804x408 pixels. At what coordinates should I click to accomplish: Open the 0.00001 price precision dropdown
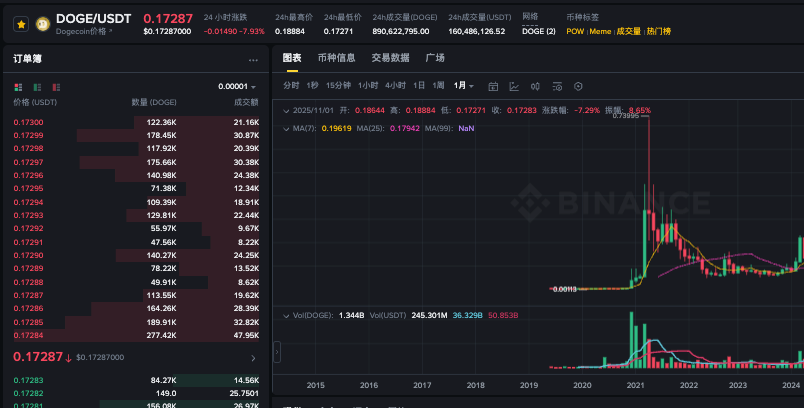(236, 86)
